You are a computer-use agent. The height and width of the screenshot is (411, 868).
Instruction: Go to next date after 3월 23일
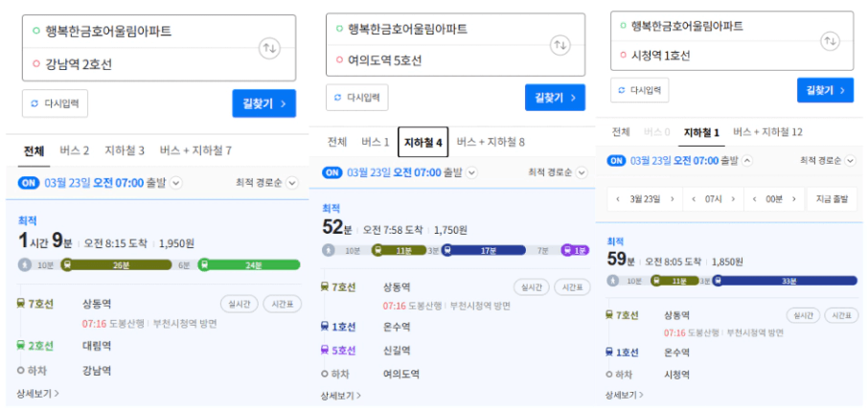point(673,199)
